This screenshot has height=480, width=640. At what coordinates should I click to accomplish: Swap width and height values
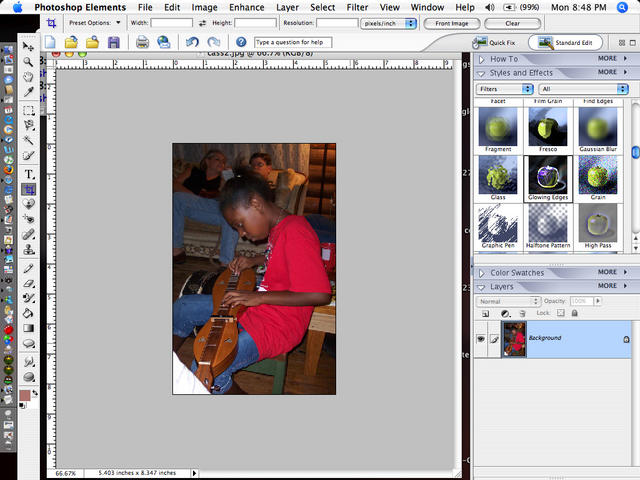click(x=202, y=23)
